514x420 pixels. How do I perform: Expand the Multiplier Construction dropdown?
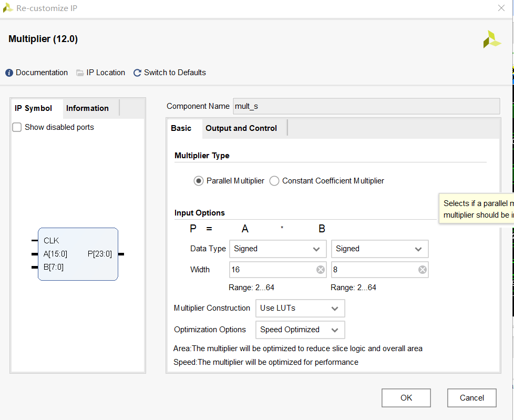pyautogui.click(x=300, y=309)
